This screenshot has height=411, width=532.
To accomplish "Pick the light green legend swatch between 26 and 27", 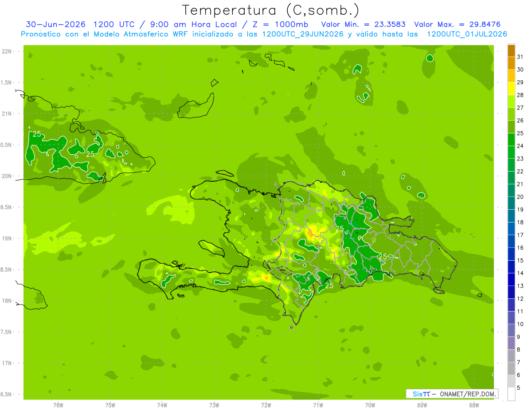I will 511,114.
